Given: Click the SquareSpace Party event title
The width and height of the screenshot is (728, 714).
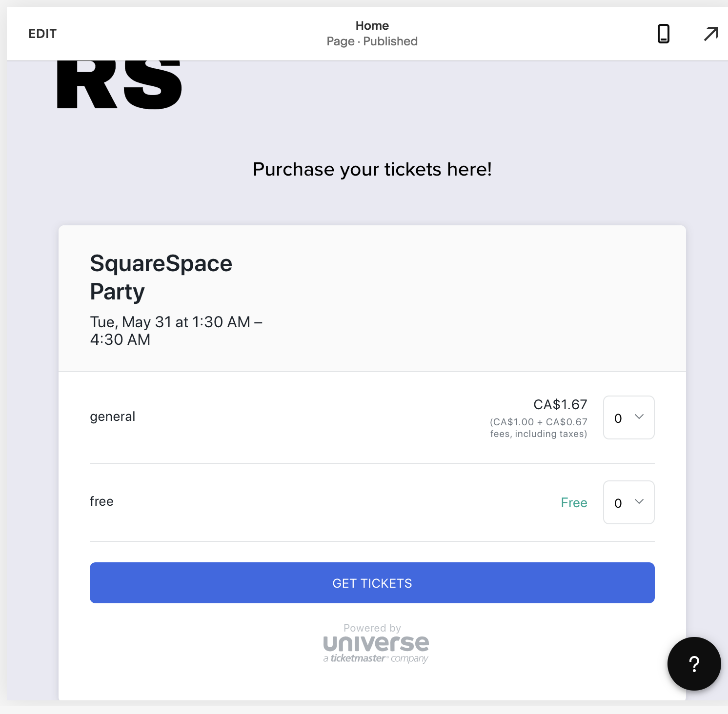Looking at the screenshot, I should pos(161,278).
